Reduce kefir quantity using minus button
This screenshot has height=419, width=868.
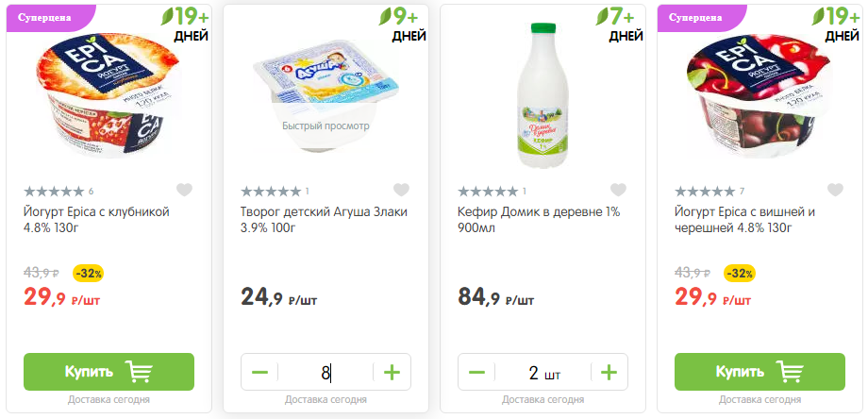476,373
